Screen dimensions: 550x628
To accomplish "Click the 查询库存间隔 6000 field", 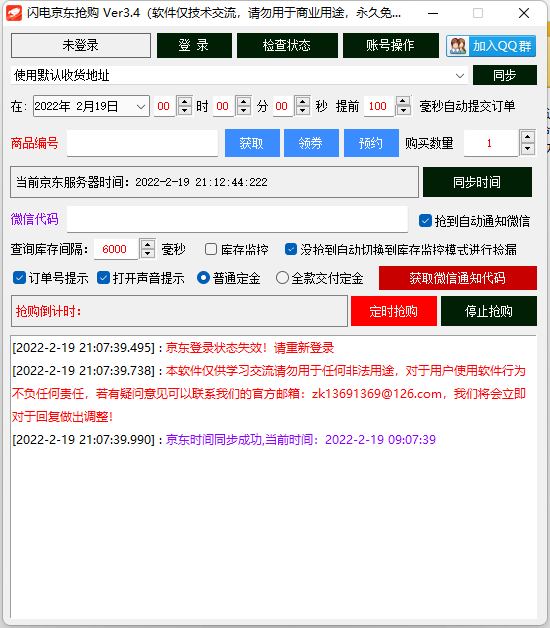I will coord(116,249).
